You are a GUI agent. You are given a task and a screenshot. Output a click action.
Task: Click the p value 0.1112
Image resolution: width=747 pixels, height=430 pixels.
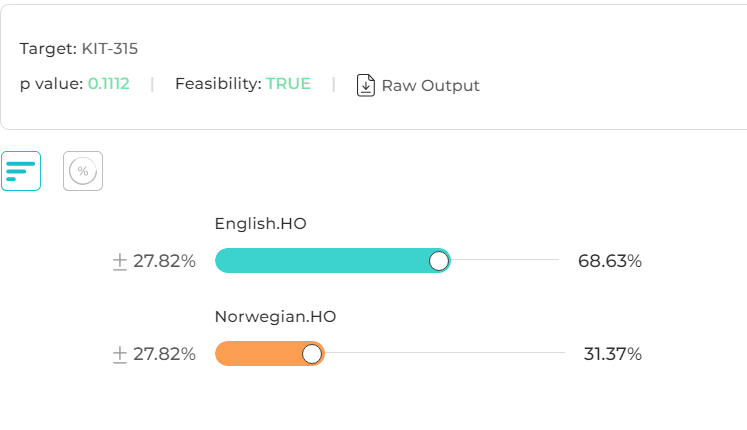coord(109,84)
